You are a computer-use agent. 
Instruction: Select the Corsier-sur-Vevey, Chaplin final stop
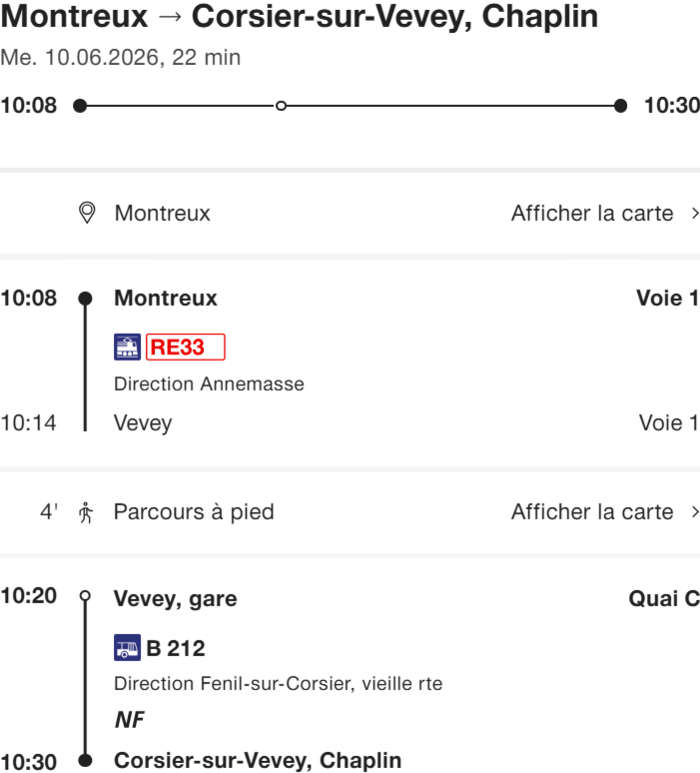(258, 760)
